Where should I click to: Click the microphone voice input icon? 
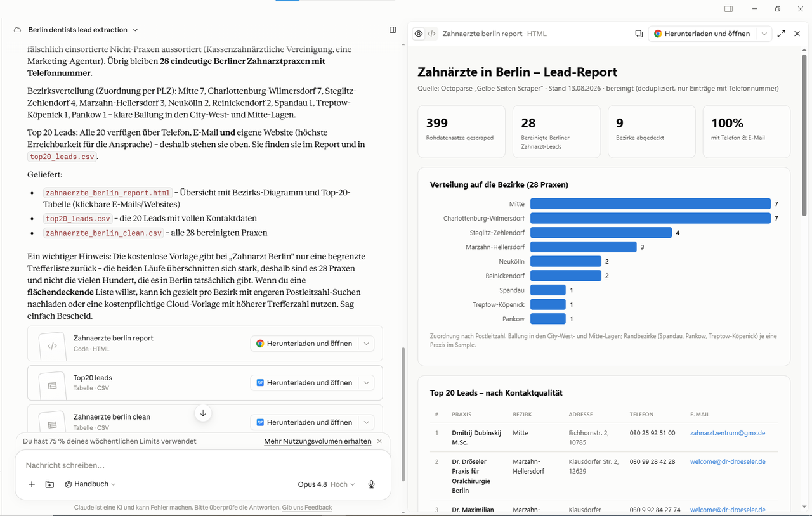click(x=372, y=484)
